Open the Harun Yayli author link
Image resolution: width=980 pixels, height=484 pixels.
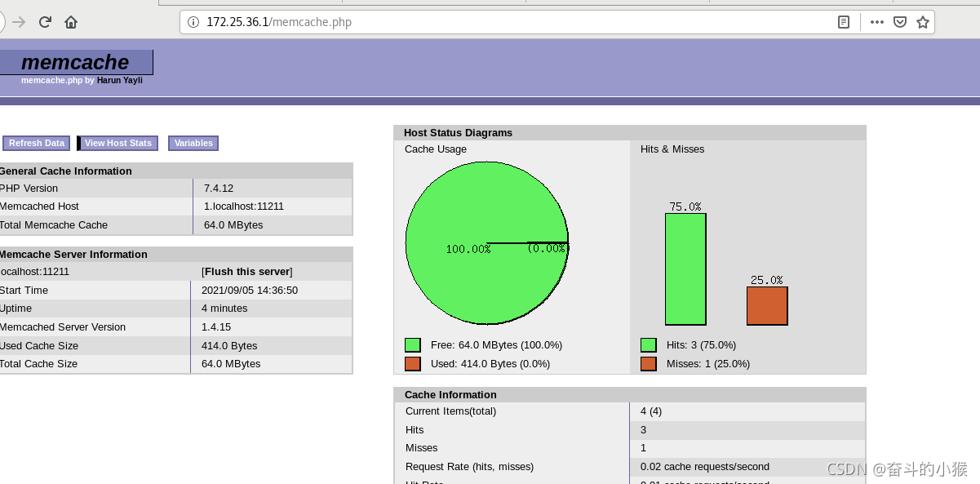coord(120,80)
